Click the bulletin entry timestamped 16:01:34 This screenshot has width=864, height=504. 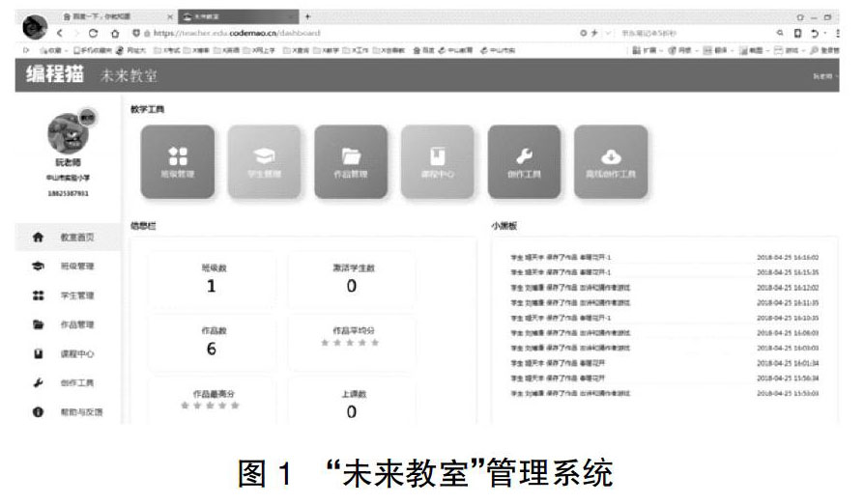click(665, 363)
